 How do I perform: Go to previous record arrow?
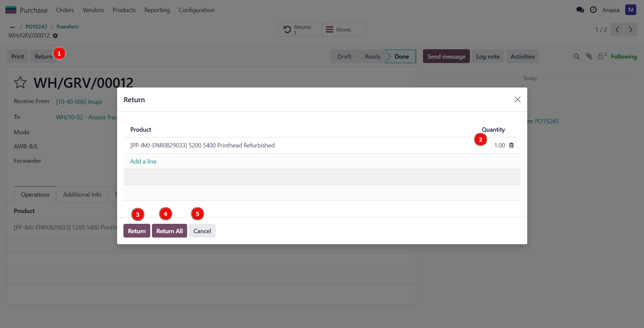[617, 30]
